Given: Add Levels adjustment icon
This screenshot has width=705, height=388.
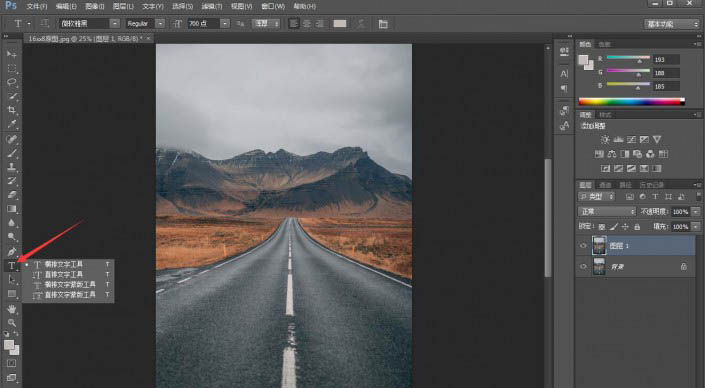Looking at the screenshot, I should click(618, 140).
